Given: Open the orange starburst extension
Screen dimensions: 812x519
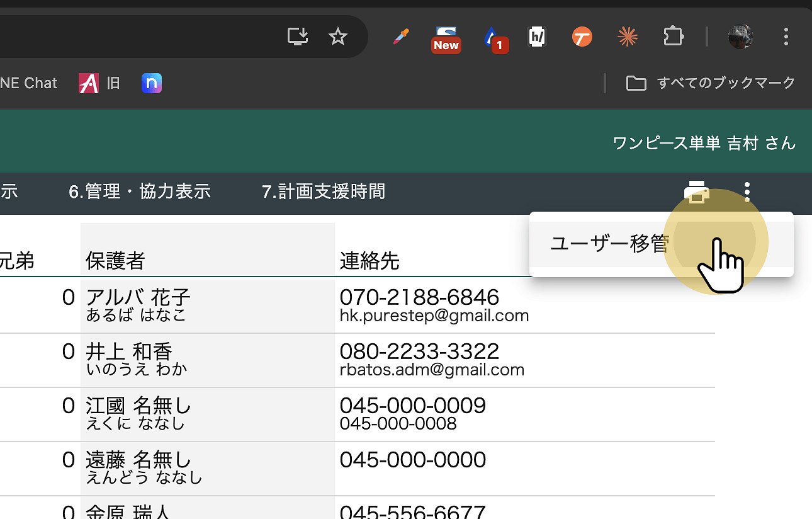Looking at the screenshot, I should pyautogui.click(x=627, y=37).
